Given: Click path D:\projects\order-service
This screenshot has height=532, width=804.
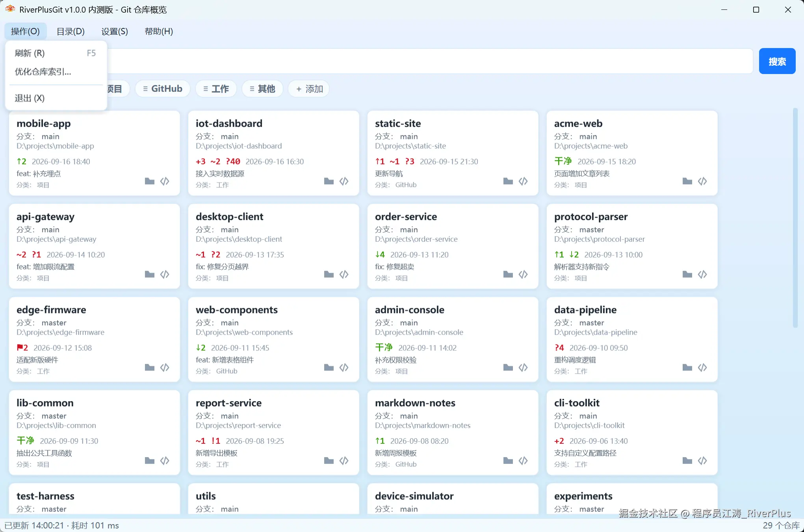Looking at the screenshot, I should (416, 239).
